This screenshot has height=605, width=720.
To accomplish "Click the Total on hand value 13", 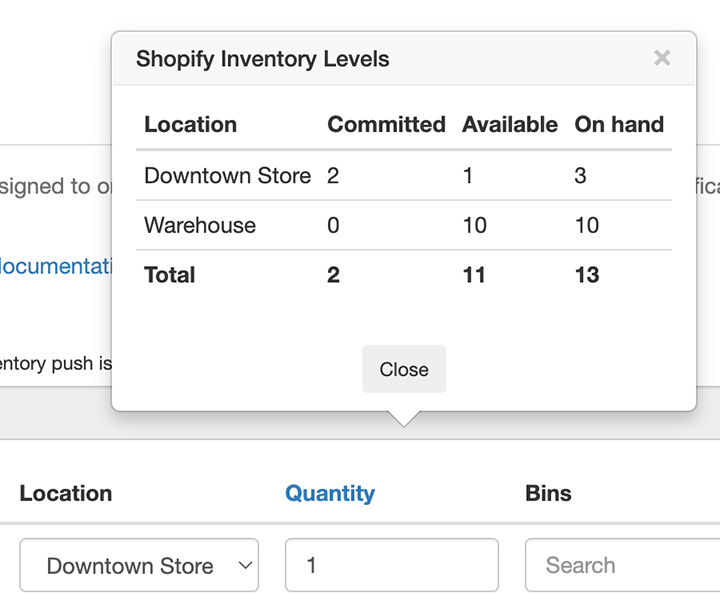I will point(587,275).
